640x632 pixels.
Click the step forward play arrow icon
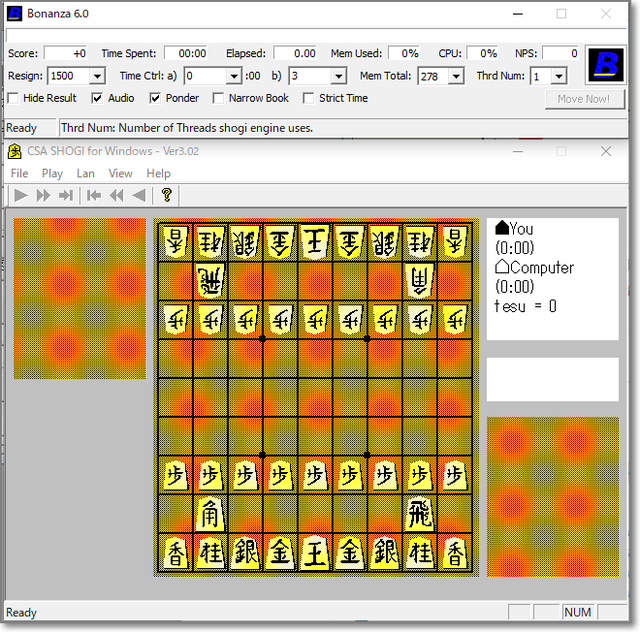tap(20, 195)
